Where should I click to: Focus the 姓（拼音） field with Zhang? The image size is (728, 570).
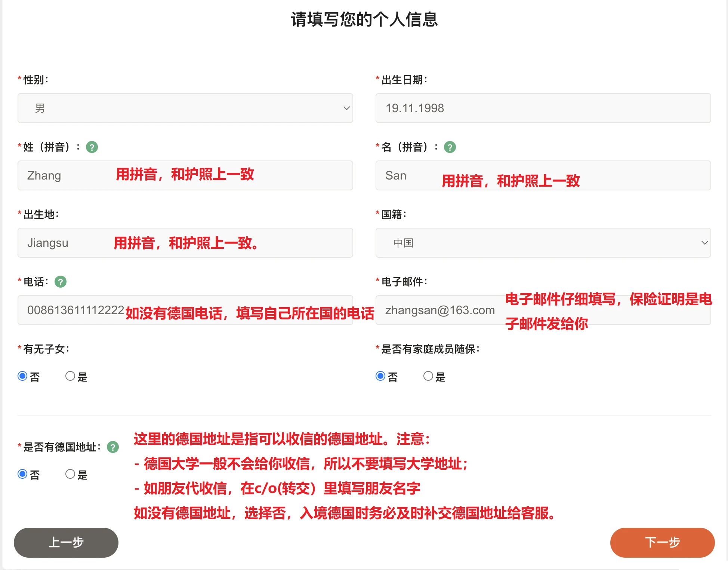coord(185,175)
